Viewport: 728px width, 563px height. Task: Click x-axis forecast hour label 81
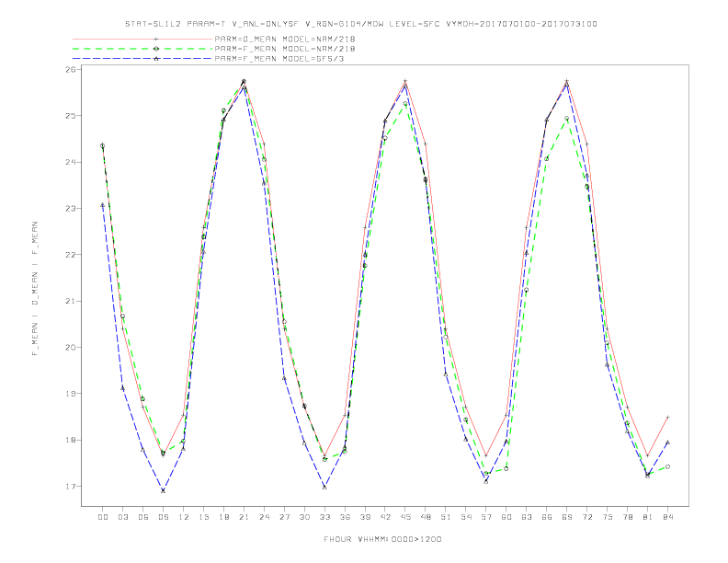point(648,517)
